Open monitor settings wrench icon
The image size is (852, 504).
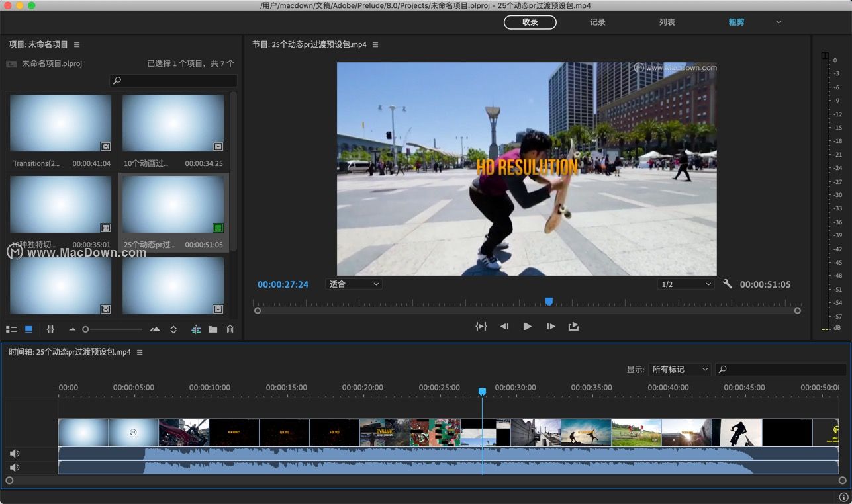728,284
